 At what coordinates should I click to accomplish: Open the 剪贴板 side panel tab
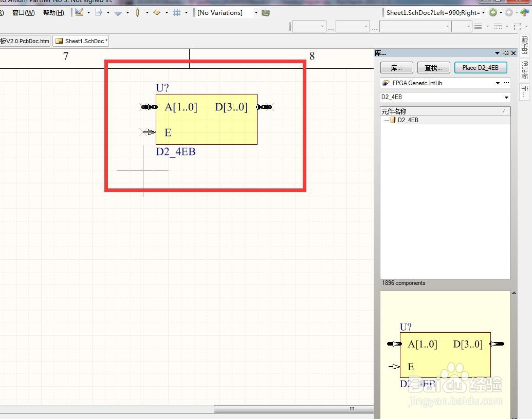click(x=525, y=69)
